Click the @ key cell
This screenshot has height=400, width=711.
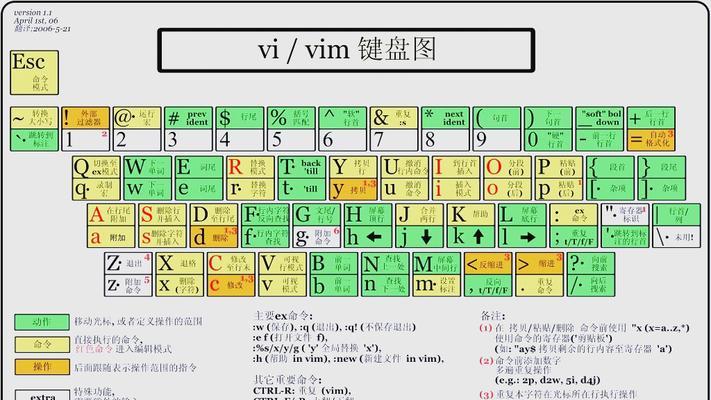coord(137,118)
